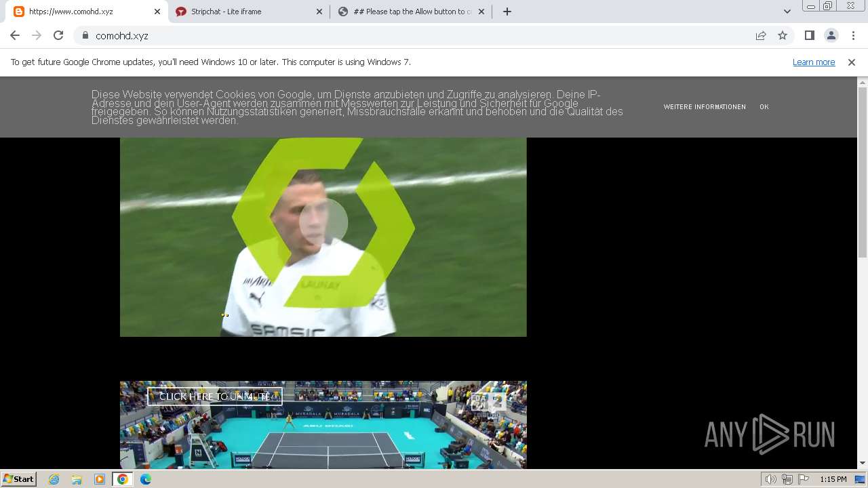
Task: Open the tab search dropdown
Action: (x=787, y=12)
